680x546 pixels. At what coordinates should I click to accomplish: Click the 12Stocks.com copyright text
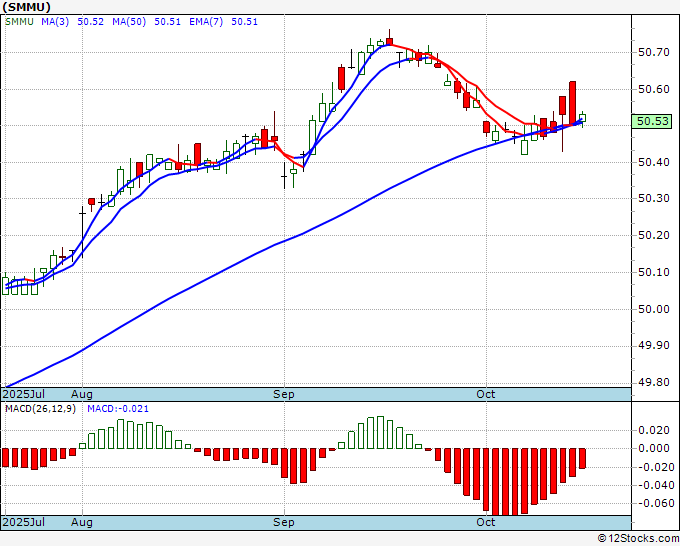[x=638, y=539]
